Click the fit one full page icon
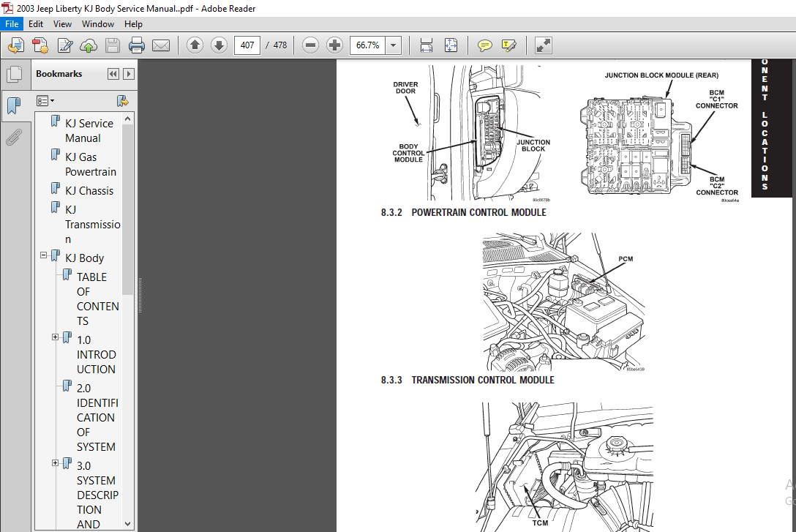Viewport: 796px width, 532px height. [x=451, y=45]
